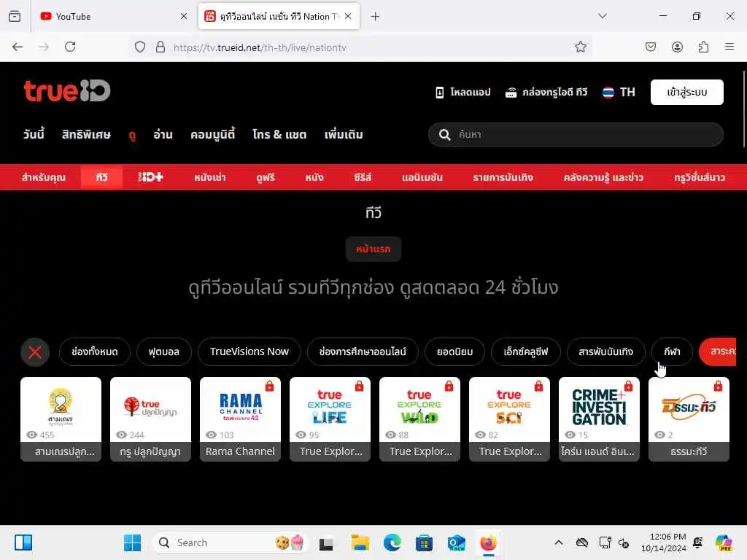Close the YouTube tab
The image size is (747, 560).
[184, 16]
